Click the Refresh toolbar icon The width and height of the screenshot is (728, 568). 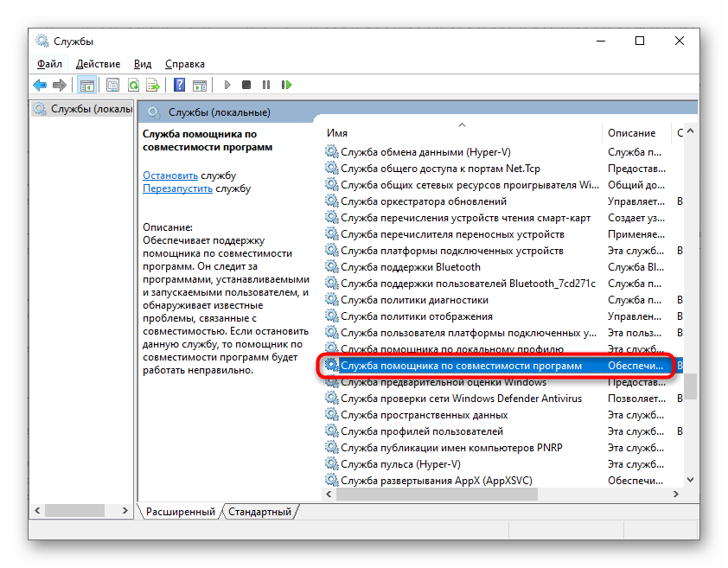tap(133, 85)
